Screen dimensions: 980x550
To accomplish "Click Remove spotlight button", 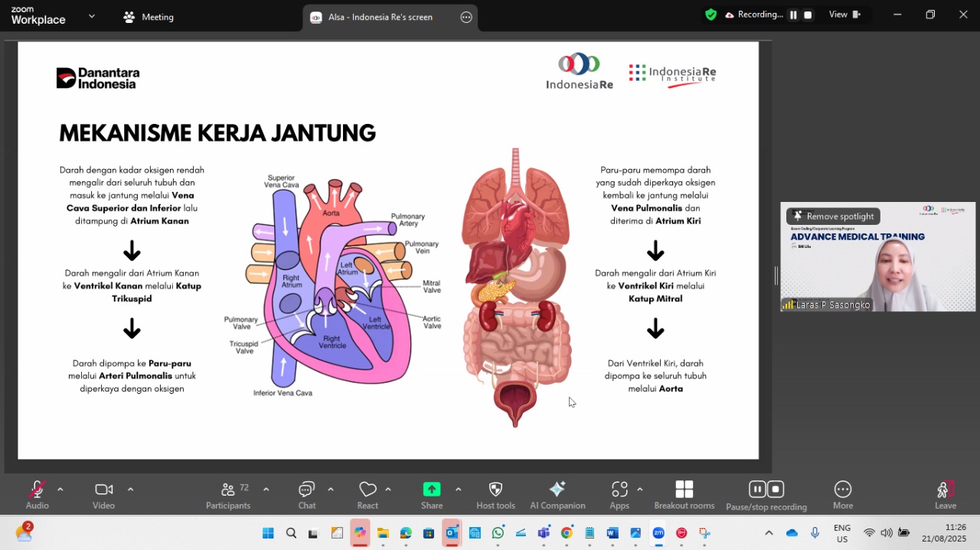I will [x=833, y=216].
